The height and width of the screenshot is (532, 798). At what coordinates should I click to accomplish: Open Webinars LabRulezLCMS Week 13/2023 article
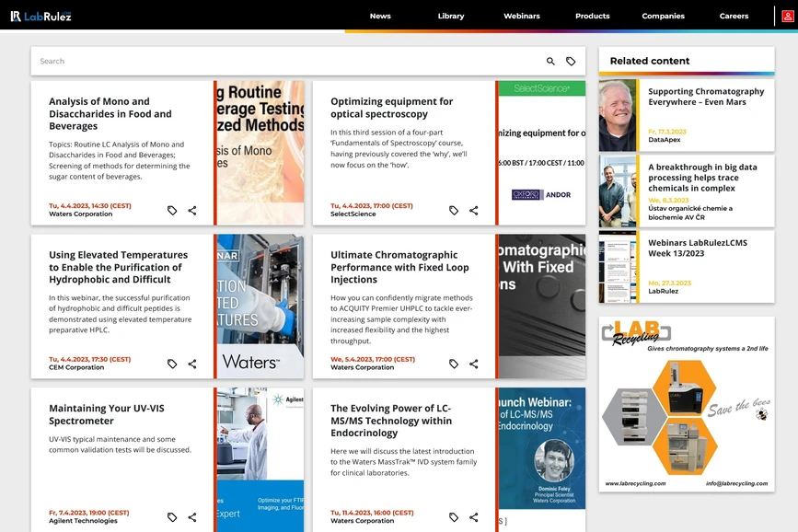click(698, 248)
